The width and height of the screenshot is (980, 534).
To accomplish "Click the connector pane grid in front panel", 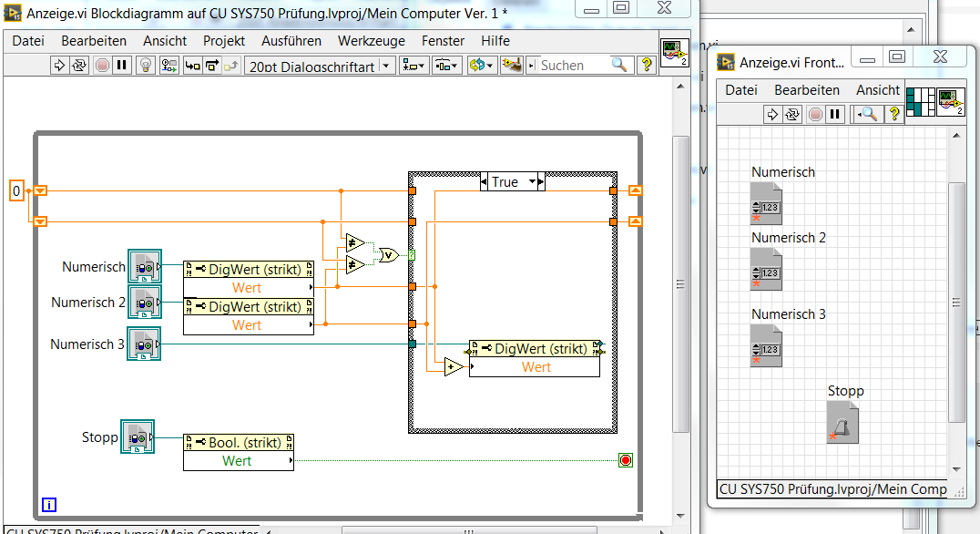I will click(920, 101).
